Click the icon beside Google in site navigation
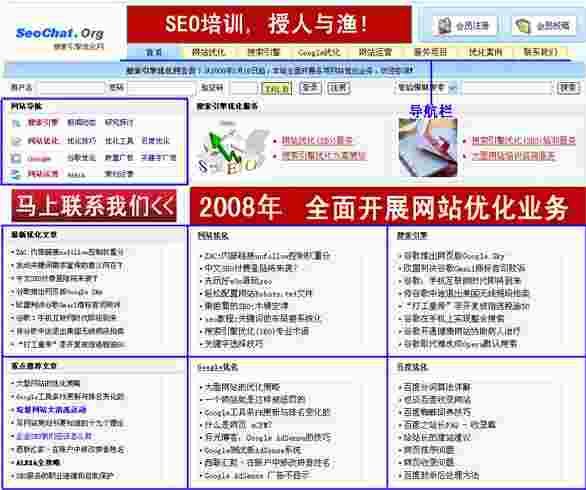 coord(16,158)
